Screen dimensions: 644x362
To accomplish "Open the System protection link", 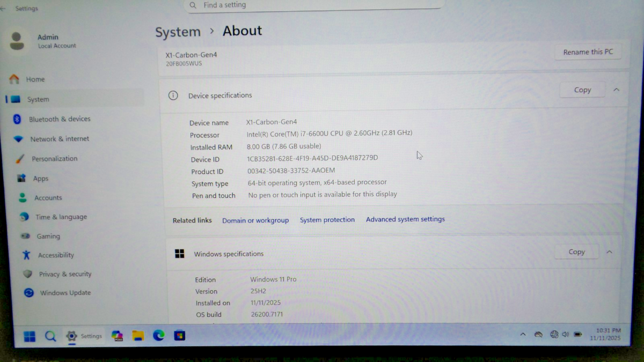I will 327,220.
